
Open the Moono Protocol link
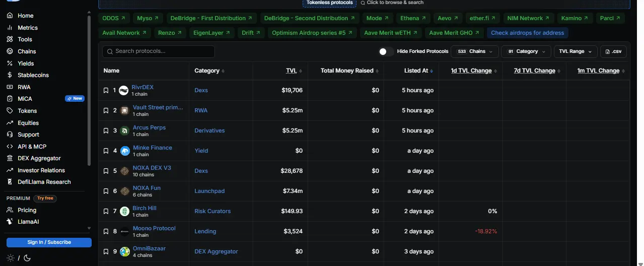point(154,228)
